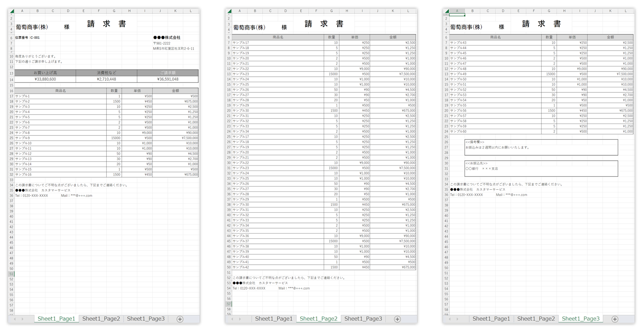Select column A header in the right window
The width and height of the screenshot is (644, 331).
point(457,11)
